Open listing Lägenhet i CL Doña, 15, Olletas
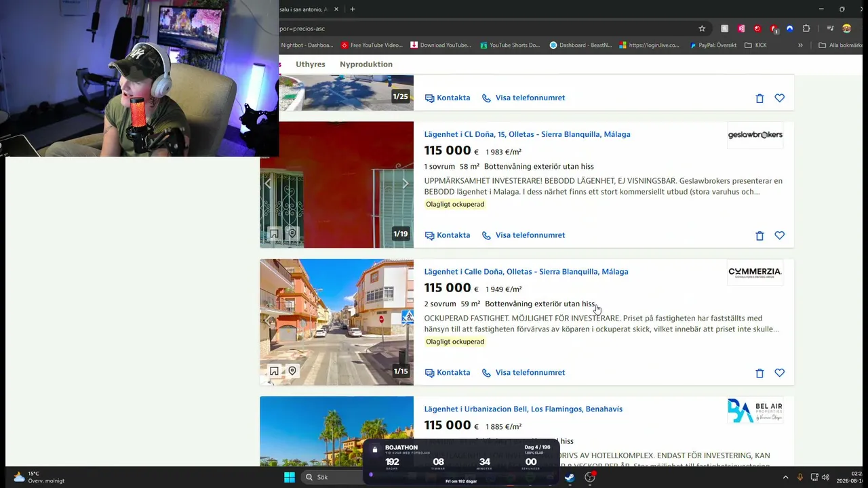 527,134
